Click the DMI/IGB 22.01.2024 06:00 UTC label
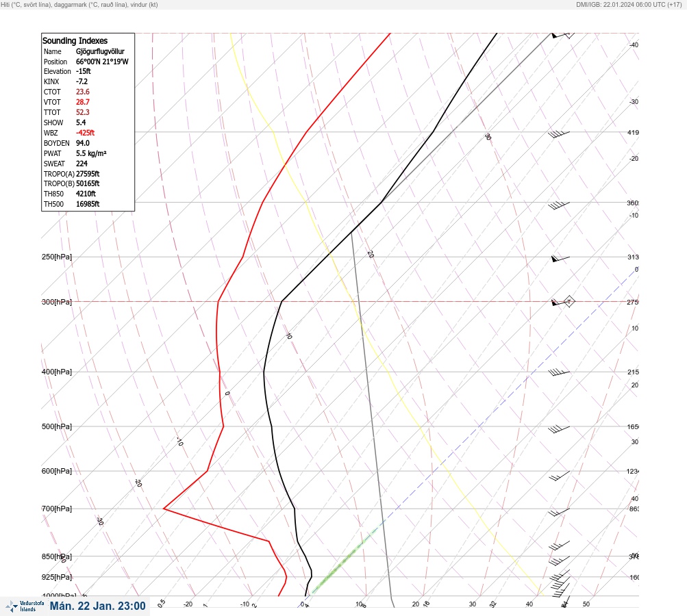 (x=629, y=4)
